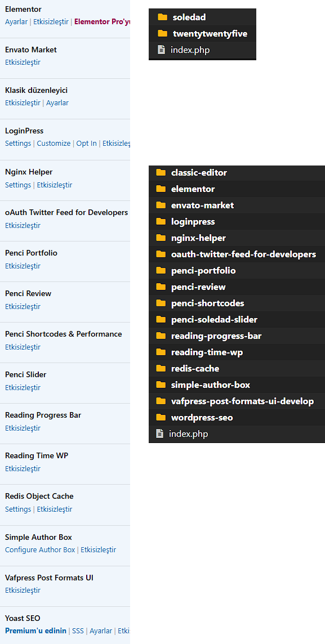Viewport: 325px width, 644px height.
Task: Click the oauth-twitter-feed-for-developers folder icon
Action: 161,254
